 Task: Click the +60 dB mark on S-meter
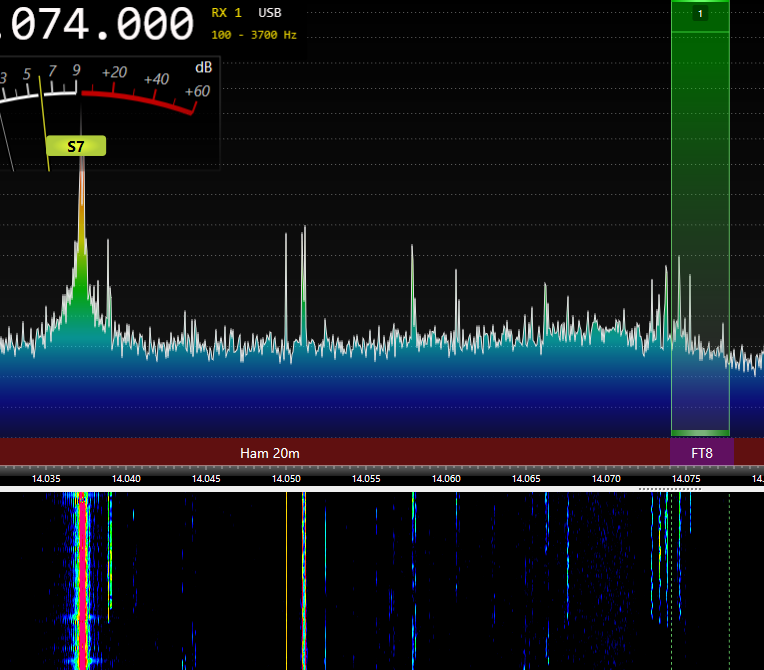[x=197, y=92]
